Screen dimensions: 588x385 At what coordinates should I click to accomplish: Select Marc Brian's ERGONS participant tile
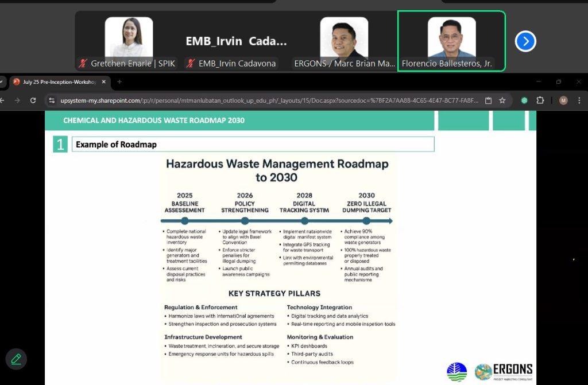tap(343, 41)
